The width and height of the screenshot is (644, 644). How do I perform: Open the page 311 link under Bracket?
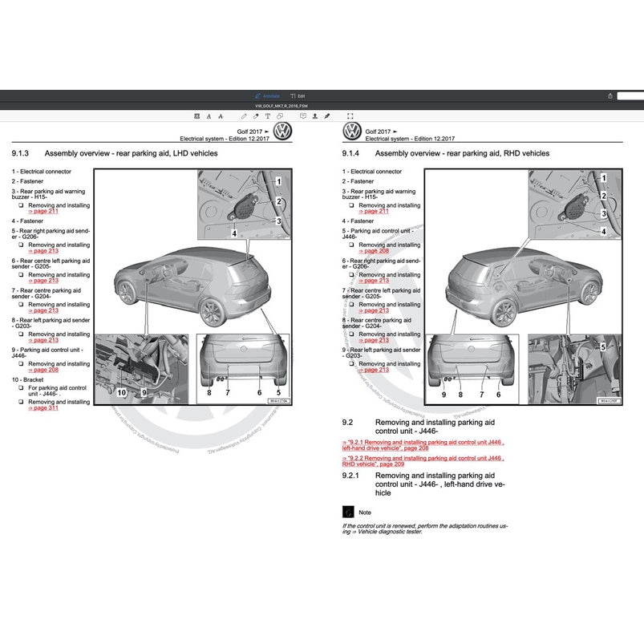43,408
